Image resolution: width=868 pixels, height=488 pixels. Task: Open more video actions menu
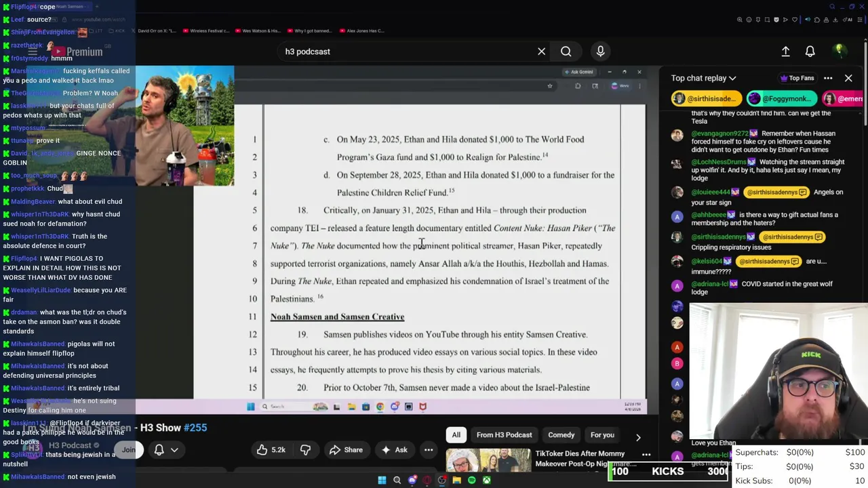coord(429,449)
